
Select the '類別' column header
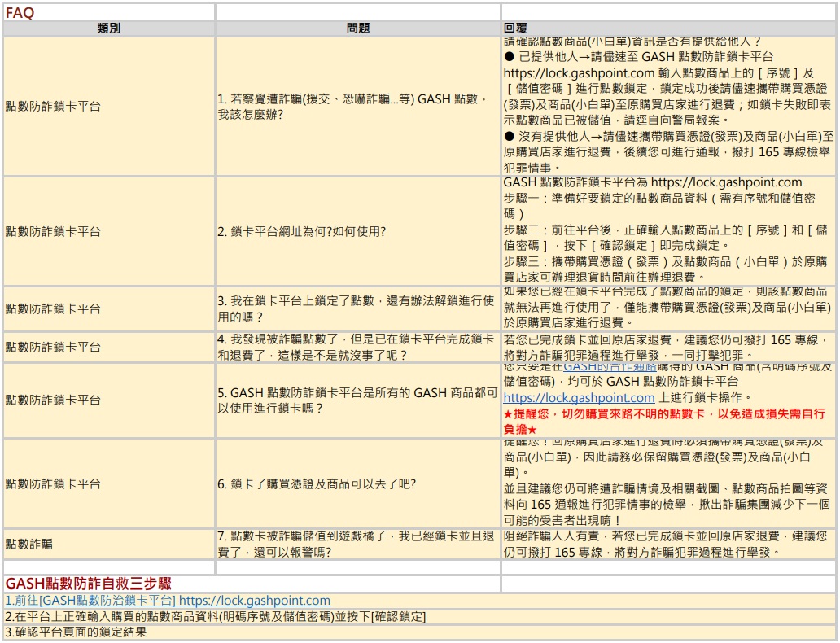point(109,28)
